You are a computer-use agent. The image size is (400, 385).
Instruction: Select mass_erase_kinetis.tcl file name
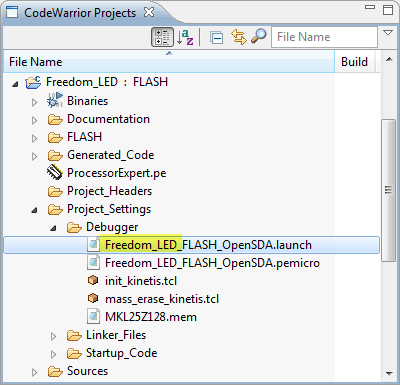162,299
